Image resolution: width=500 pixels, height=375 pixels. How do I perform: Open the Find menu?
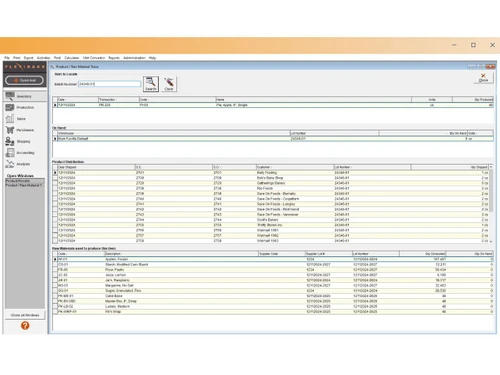(x=57, y=58)
